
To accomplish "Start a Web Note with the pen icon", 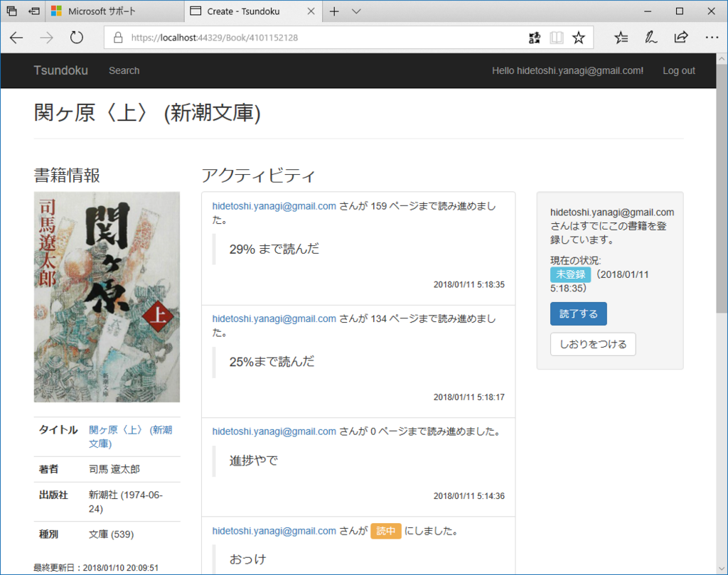I will [x=651, y=38].
